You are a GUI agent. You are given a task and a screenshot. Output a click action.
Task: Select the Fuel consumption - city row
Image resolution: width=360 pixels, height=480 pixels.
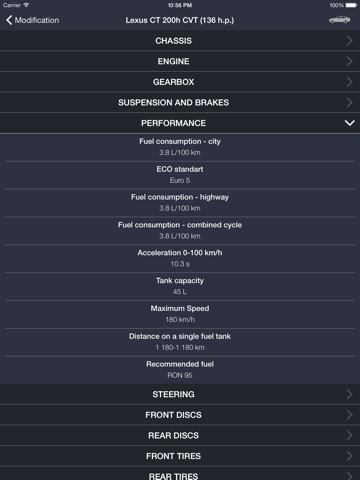click(x=180, y=148)
